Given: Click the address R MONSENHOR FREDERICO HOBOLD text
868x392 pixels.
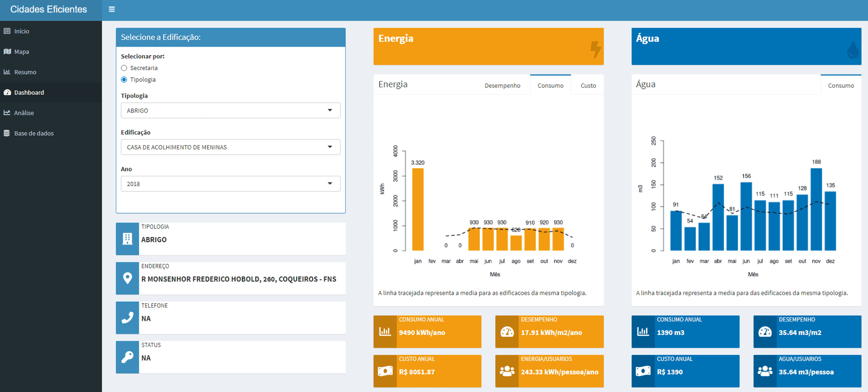Looking at the screenshot, I should pos(238,279).
